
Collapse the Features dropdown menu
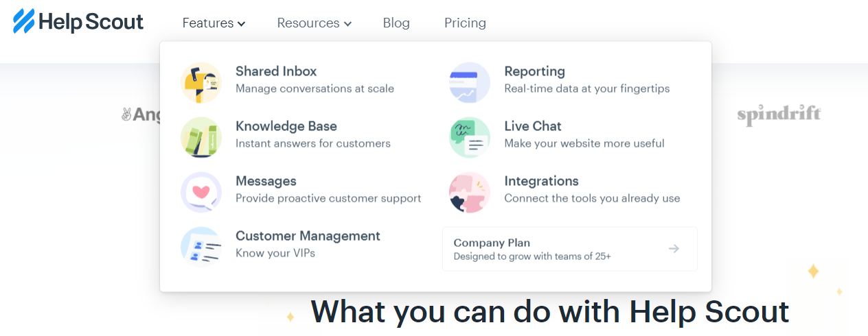click(x=214, y=23)
